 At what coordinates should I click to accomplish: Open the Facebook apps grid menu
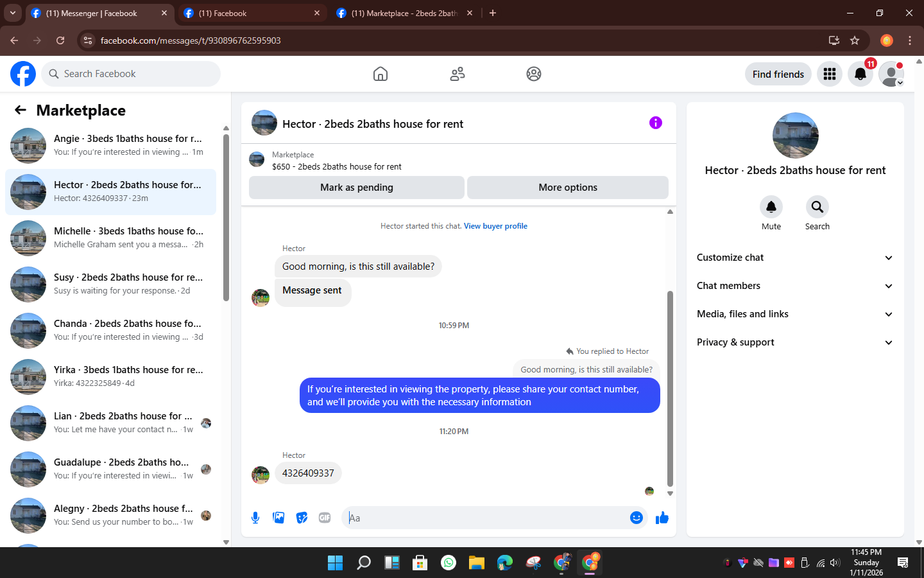tap(830, 74)
